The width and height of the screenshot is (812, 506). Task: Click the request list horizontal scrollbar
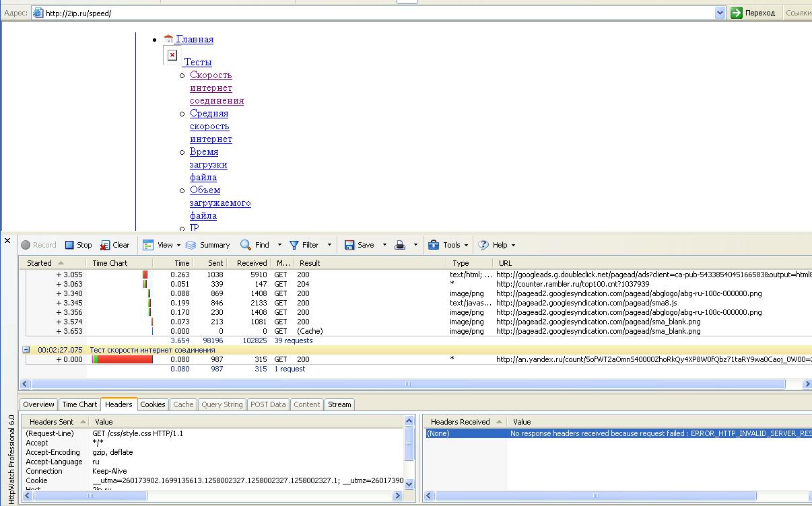pos(407,384)
